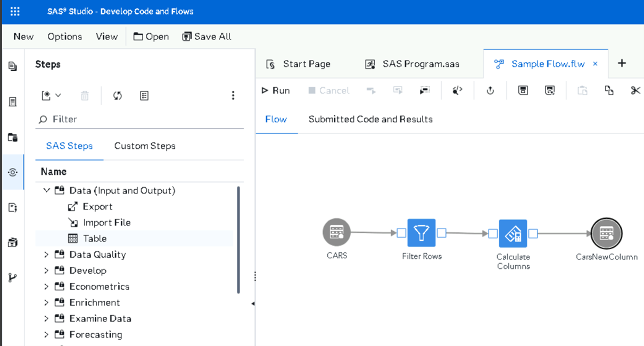Click the Steps list vertical scrollbar
The height and width of the screenshot is (346, 644).
(x=238, y=239)
